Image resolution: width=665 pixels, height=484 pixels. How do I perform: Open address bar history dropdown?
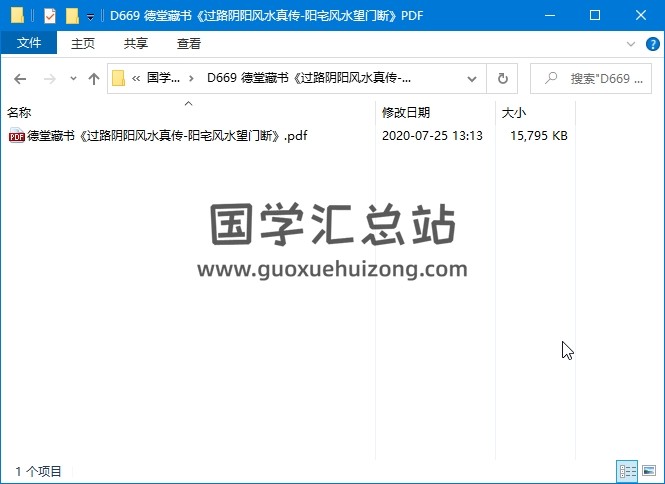tap(472, 78)
